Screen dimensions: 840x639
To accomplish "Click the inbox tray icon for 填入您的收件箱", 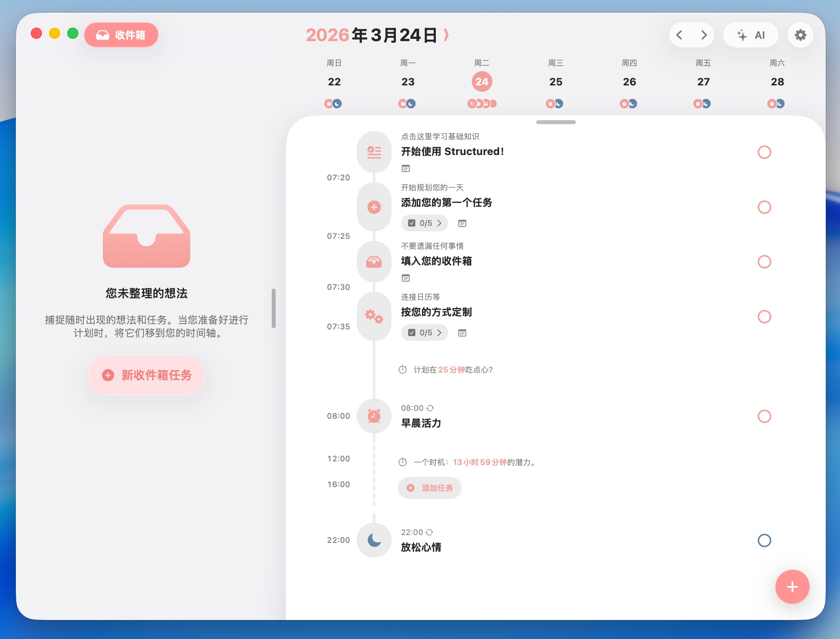I will 374,261.
